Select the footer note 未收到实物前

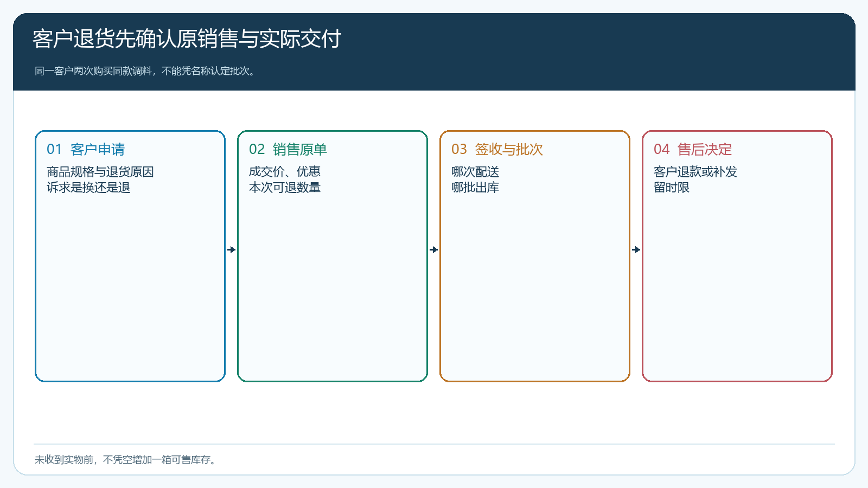64,460
